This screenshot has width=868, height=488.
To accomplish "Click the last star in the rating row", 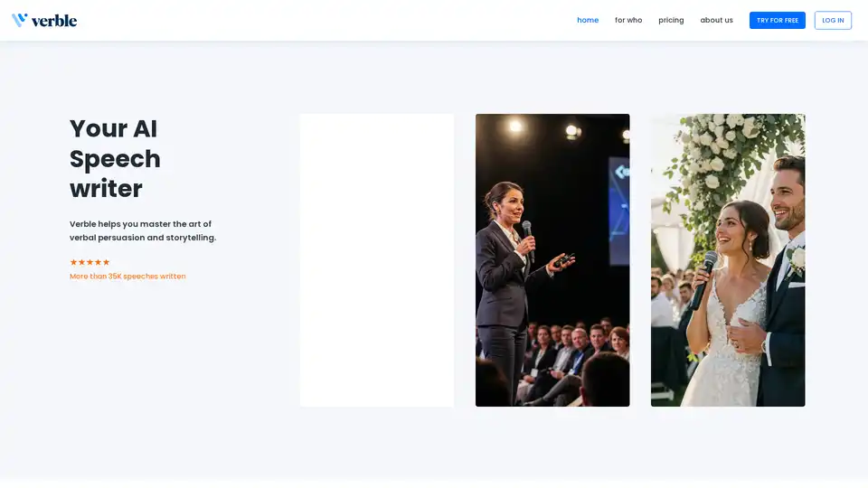I will tap(106, 262).
